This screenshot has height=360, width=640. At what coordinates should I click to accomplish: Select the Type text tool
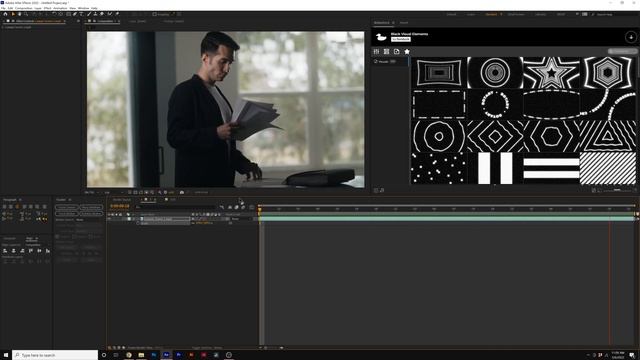point(81,14)
